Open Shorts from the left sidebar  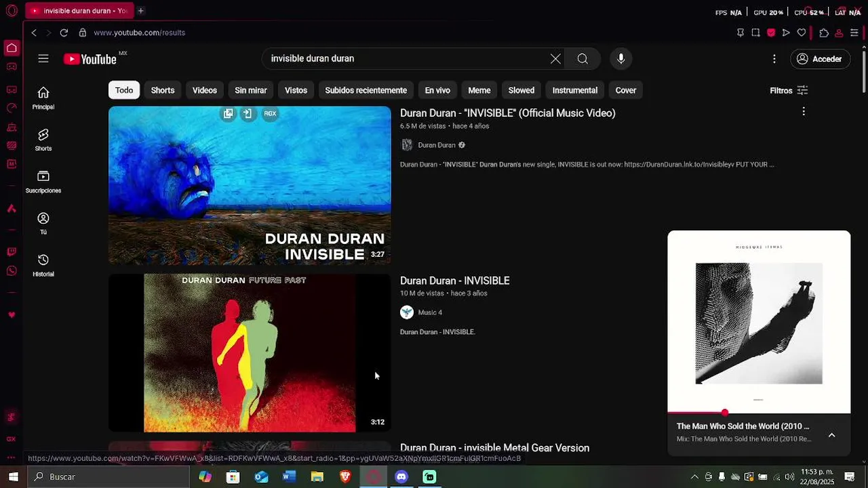tap(43, 140)
